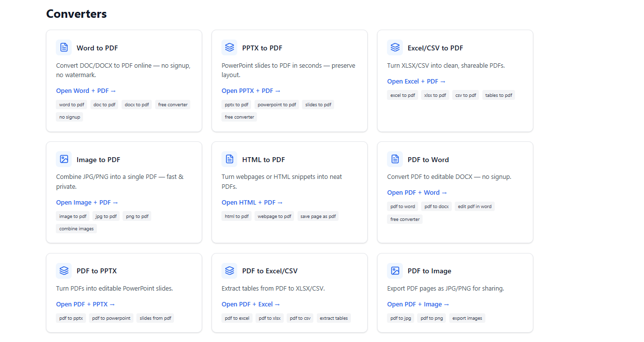Viewport: 644px width, 342px height.
Task: Open the PDF + PPTX link
Action: [x=86, y=304]
